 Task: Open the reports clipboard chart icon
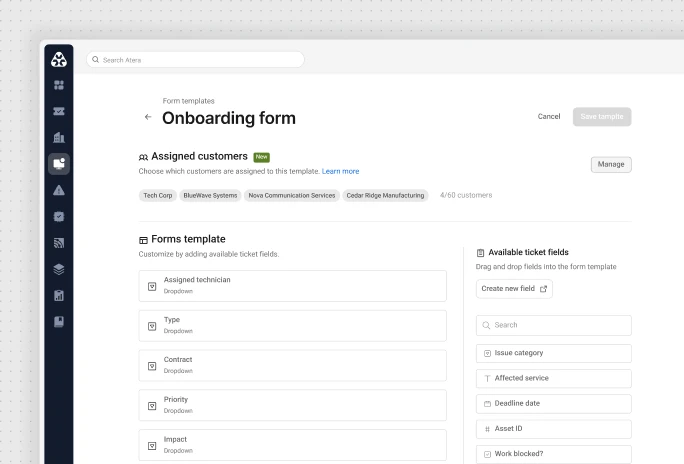59,296
